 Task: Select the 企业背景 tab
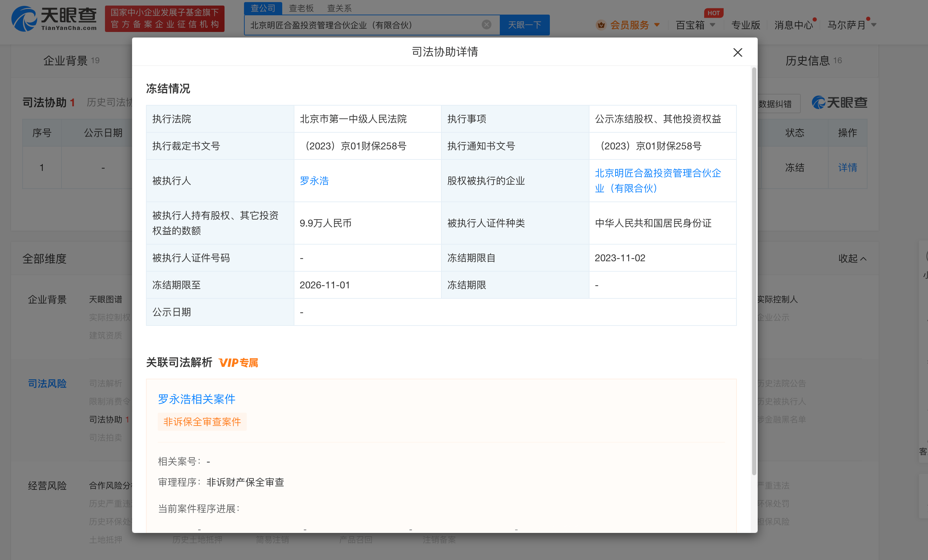[x=71, y=61]
